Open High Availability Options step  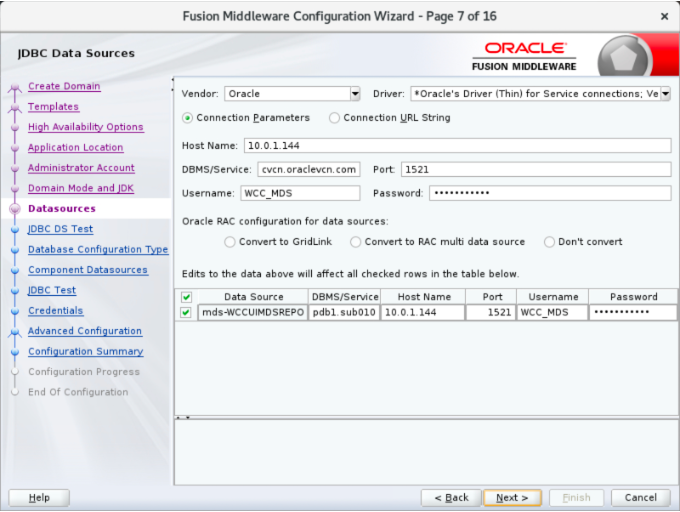click(x=86, y=127)
